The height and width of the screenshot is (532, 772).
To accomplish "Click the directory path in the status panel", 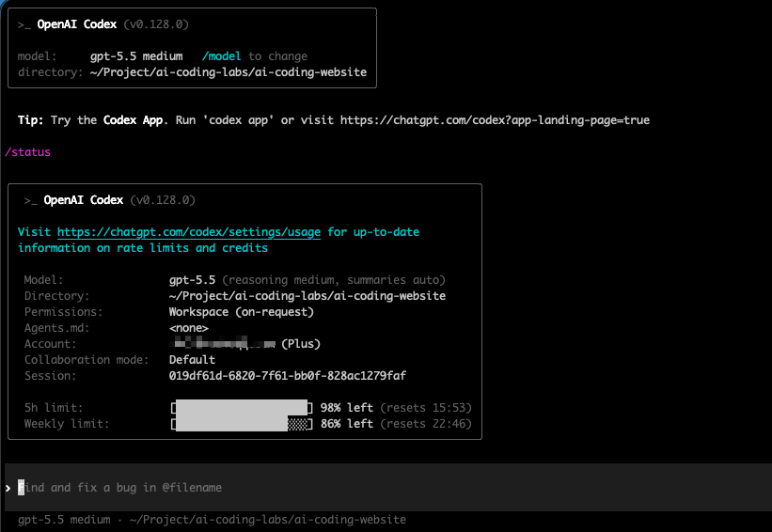I will (x=307, y=296).
